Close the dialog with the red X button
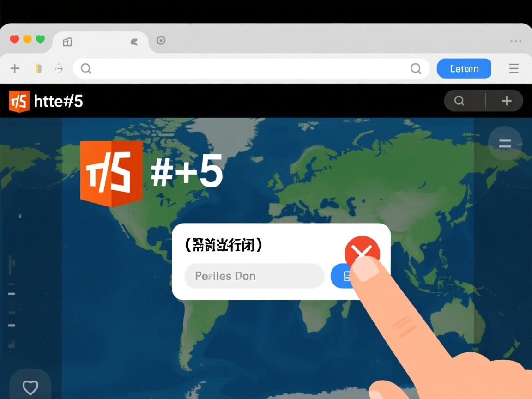This screenshot has height=399, width=532. [x=362, y=252]
